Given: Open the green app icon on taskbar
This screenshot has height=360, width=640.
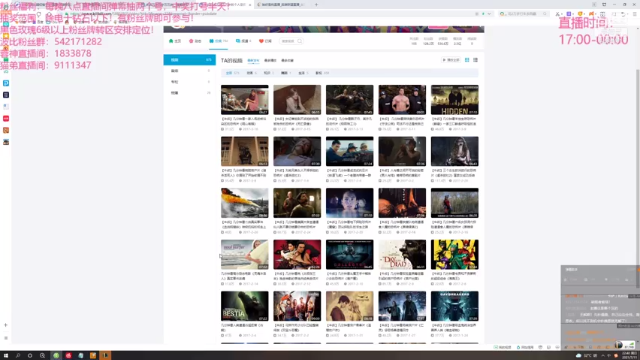Looking at the screenshot, I should tap(56, 356).
